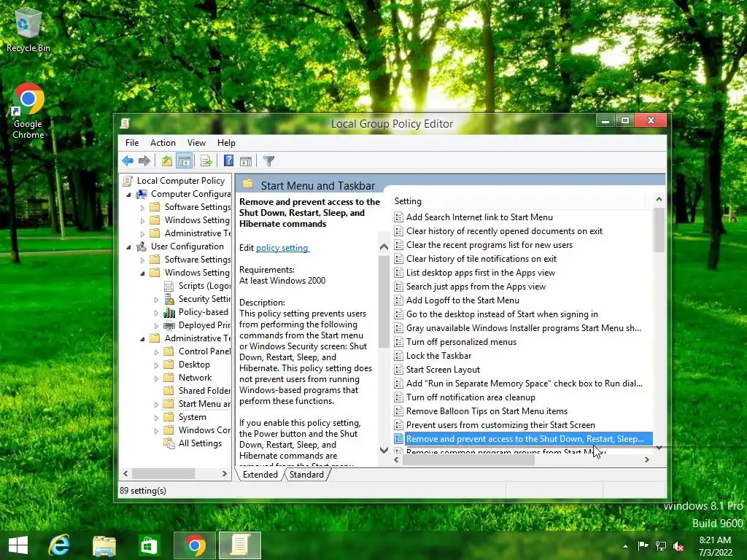This screenshot has width=747, height=560.
Task: Open Windows Store from taskbar
Action: point(149,545)
